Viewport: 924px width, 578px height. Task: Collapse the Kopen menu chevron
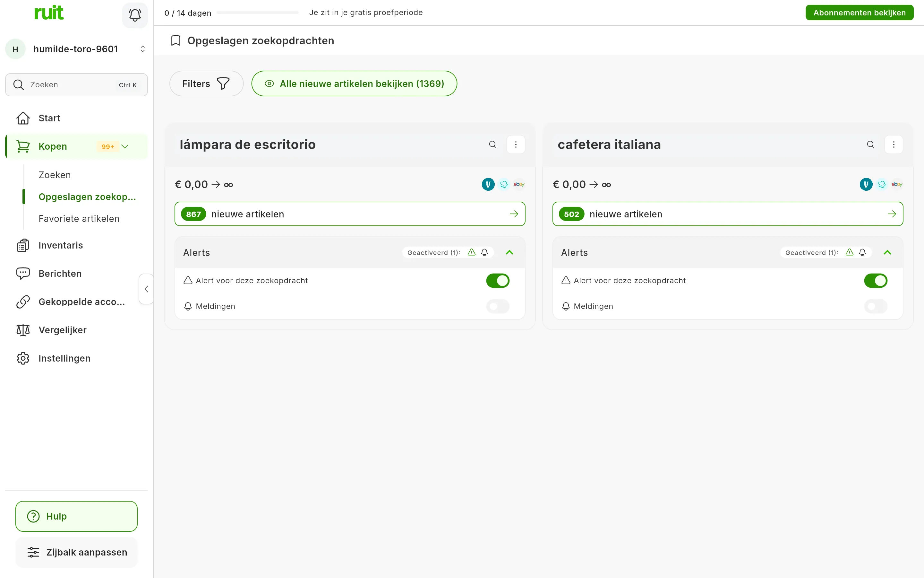pos(125,146)
